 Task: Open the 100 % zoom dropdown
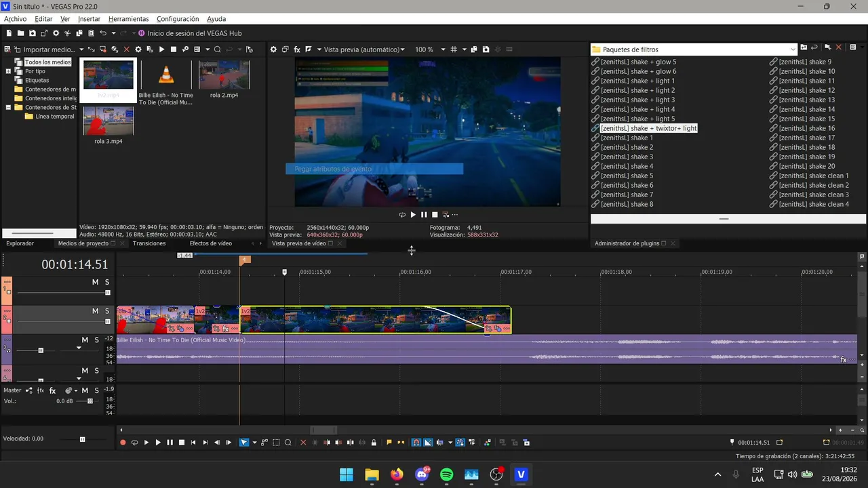pos(430,49)
